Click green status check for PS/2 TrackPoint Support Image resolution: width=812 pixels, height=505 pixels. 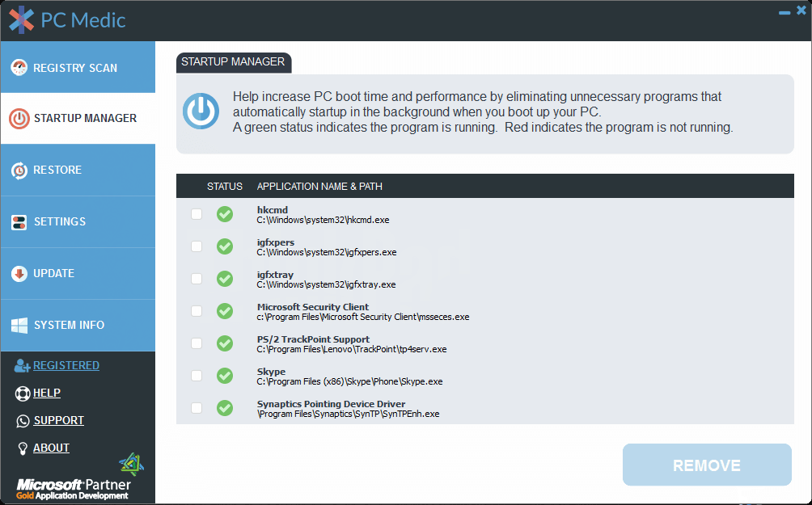pyautogui.click(x=225, y=343)
